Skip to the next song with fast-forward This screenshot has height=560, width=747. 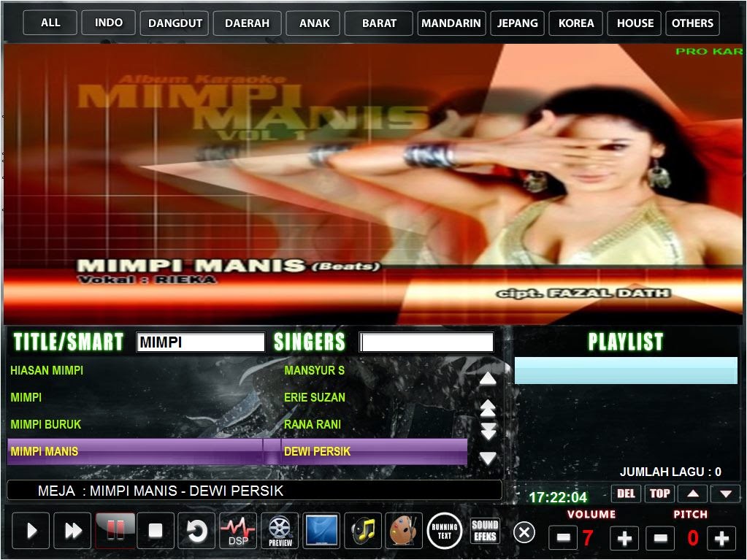pyautogui.click(x=72, y=531)
